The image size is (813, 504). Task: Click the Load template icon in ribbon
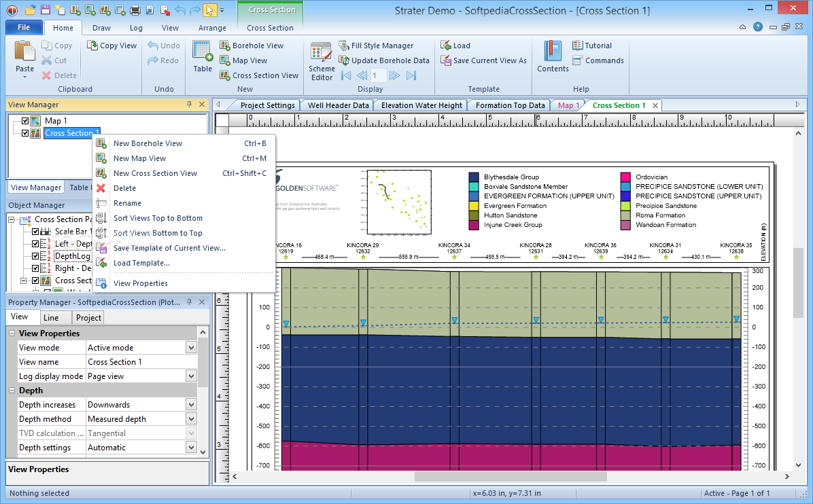[445, 46]
